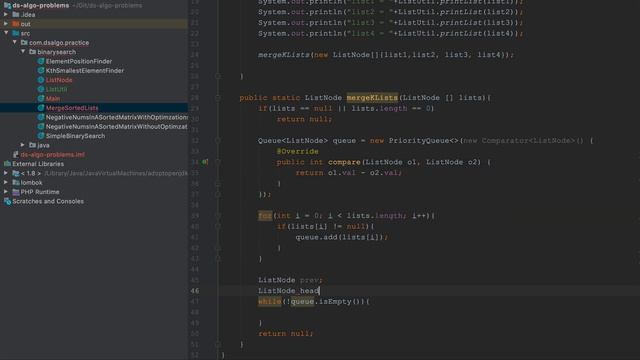640x360 pixels.
Task: Collapse the binarysearch package arrow
Action: 23,51
